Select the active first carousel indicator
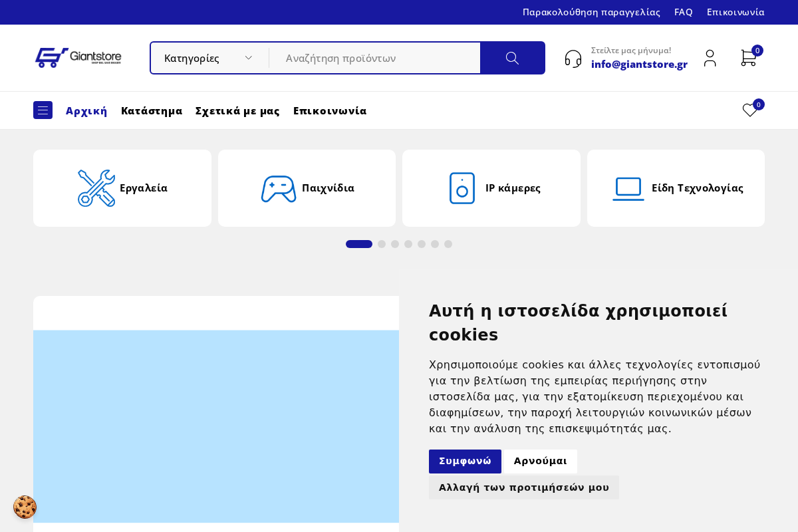Image resolution: width=798 pixels, height=532 pixels. tap(359, 244)
